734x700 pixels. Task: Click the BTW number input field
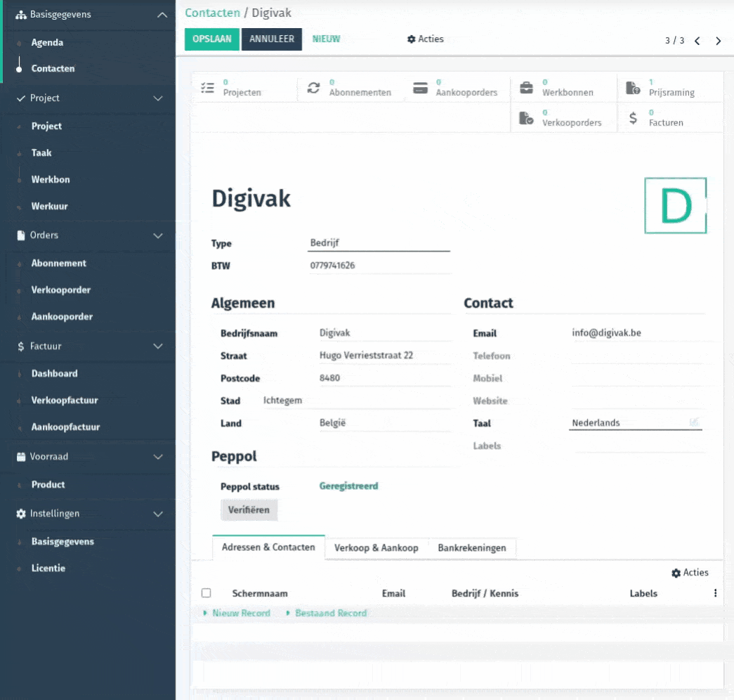click(379, 266)
